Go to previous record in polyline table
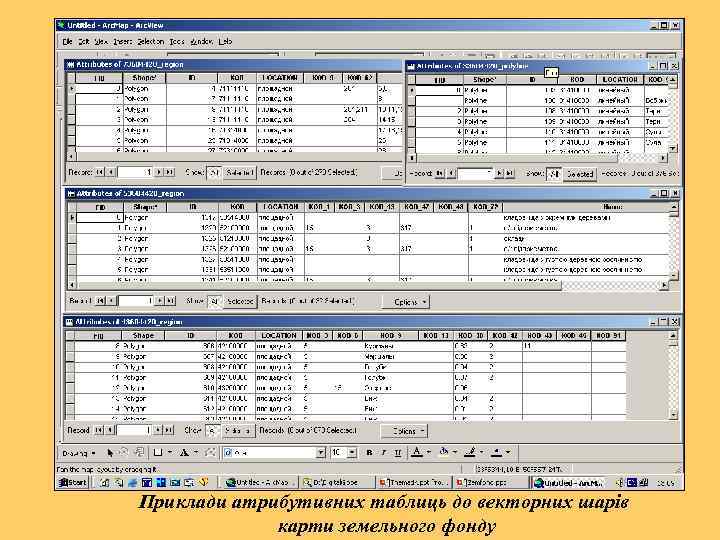The image size is (720, 540). point(452,174)
